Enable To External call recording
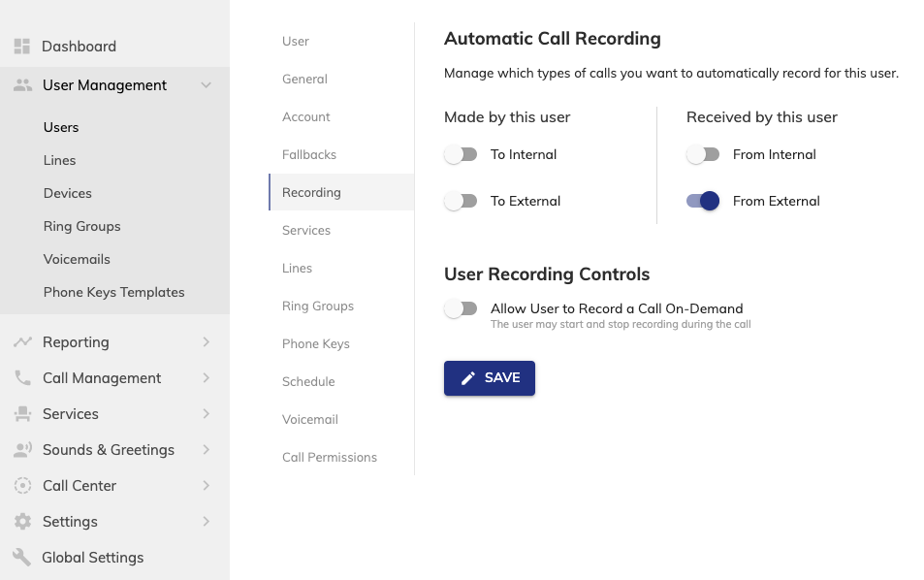 click(461, 201)
